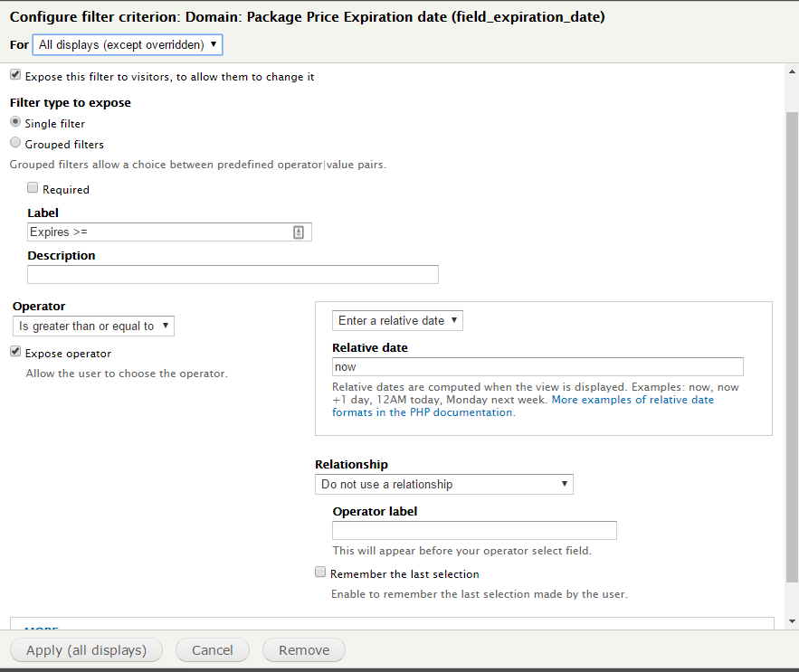Enable the Required checkbox
Image resolution: width=799 pixels, height=672 pixels.
coord(33,188)
